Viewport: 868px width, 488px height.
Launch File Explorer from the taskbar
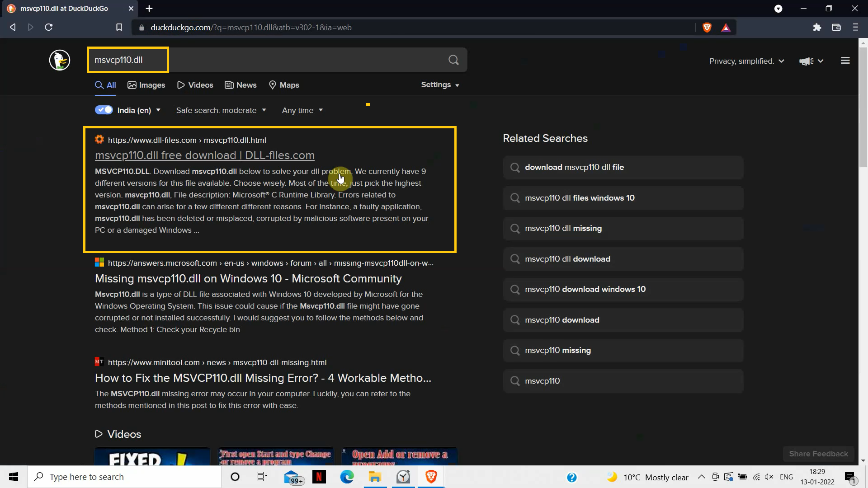[x=375, y=477]
